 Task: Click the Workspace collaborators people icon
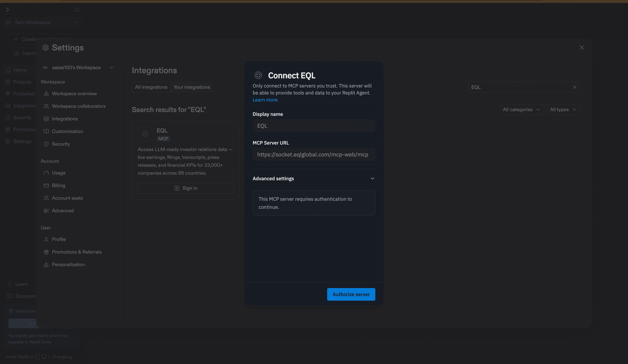46,106
